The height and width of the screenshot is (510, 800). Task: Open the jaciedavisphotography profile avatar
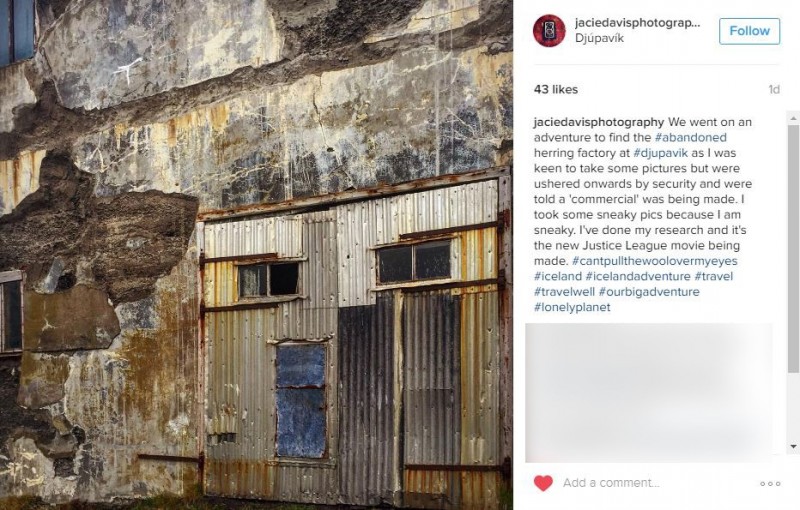[549, 31]
